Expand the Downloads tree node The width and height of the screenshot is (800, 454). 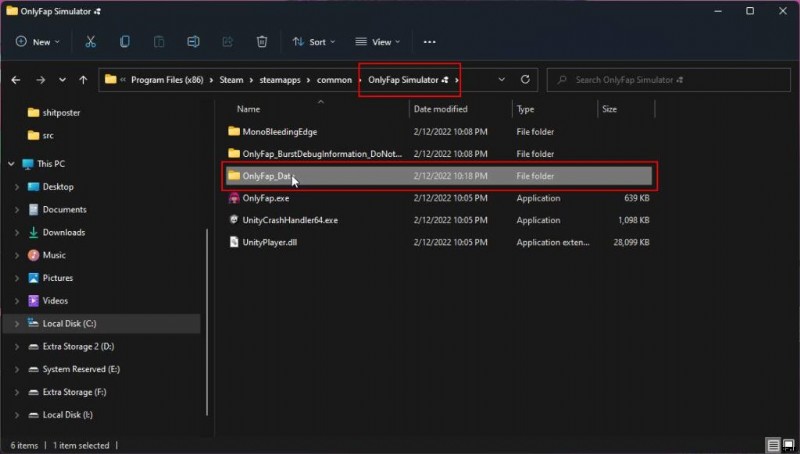coord(17,233)
